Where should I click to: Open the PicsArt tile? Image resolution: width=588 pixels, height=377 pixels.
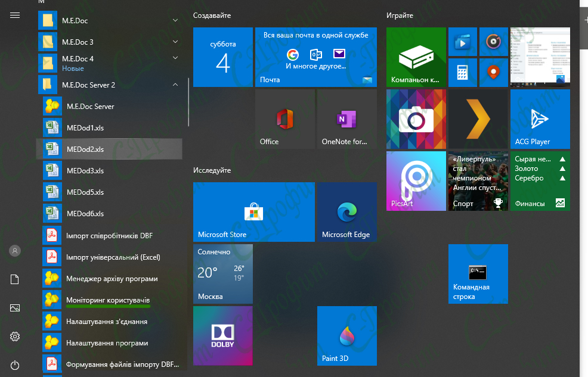tap(416, 181)
